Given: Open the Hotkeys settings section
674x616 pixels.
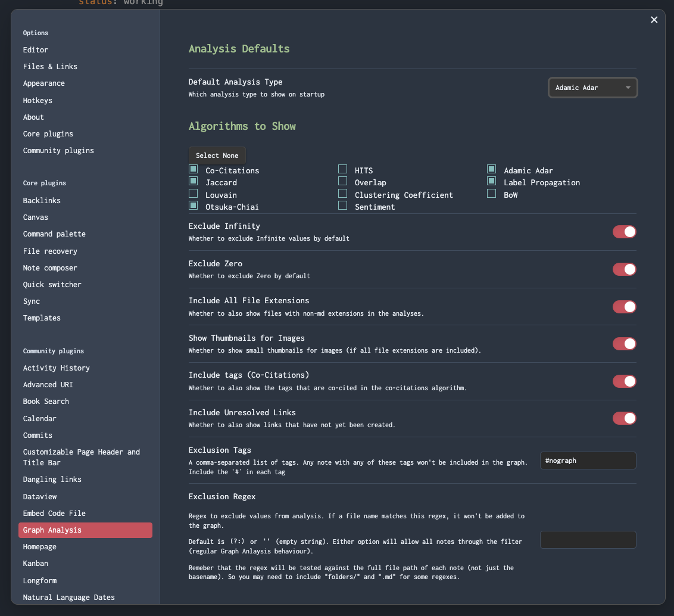Looking at the screenshot, I should click(37, 100).
